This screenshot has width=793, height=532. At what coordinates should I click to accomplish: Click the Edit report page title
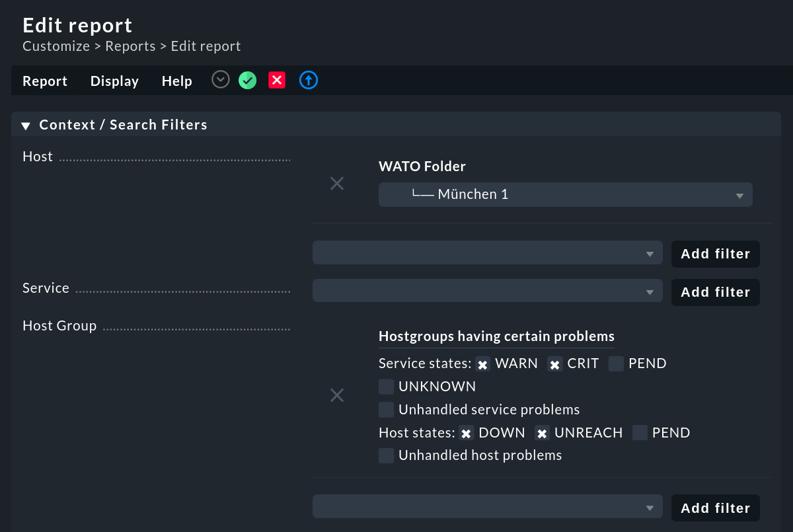click(77, 25)
